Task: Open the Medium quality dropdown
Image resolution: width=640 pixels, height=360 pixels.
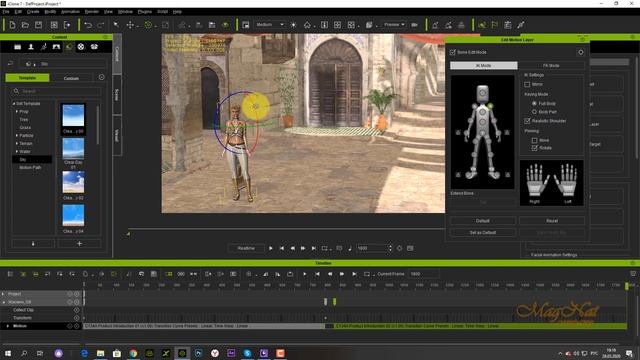Action: 269,25
